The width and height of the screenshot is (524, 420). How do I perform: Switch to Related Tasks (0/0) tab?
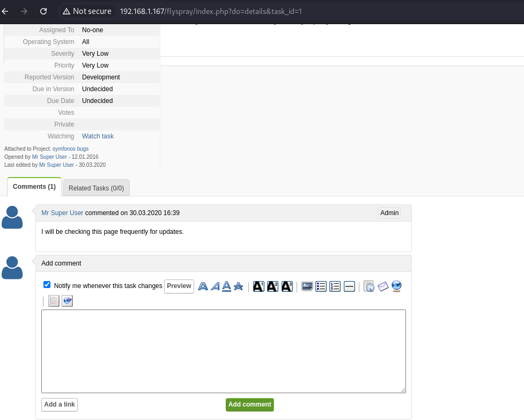pos(96,188)
